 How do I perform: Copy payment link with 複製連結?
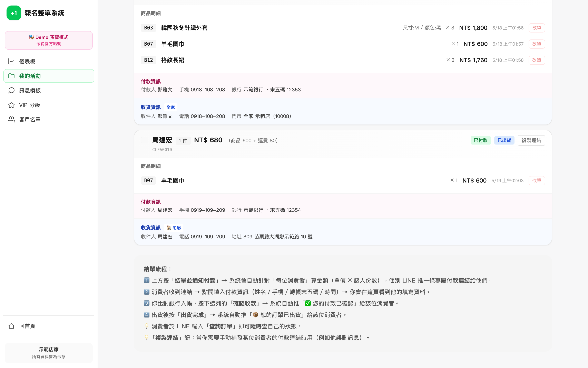point(531,140)
